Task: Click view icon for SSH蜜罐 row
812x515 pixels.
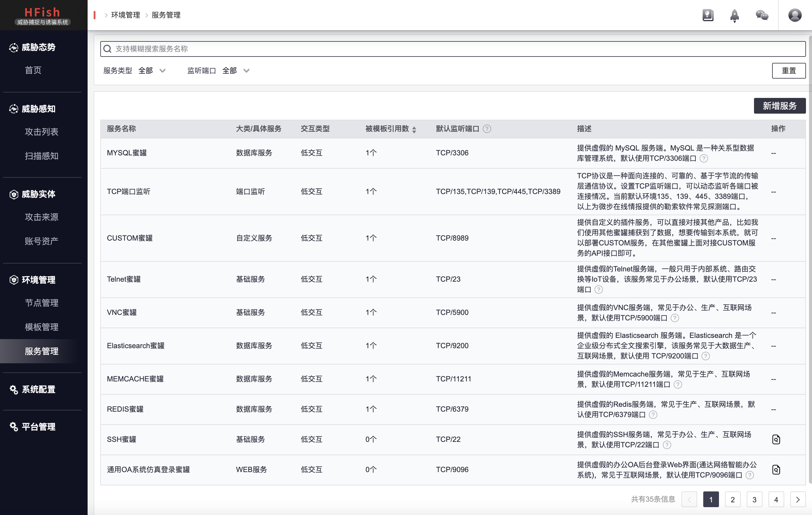Action: [776, 439]
